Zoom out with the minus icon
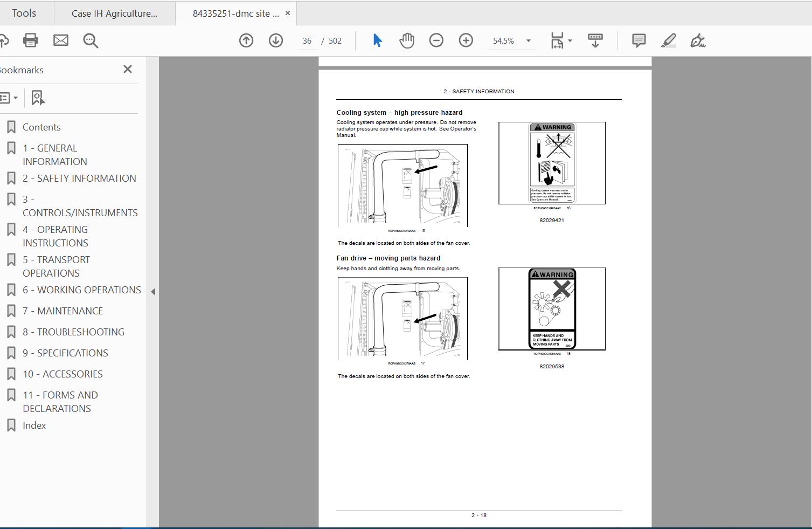The width and height of the screenshot is (812, 529). coord(436,40)
